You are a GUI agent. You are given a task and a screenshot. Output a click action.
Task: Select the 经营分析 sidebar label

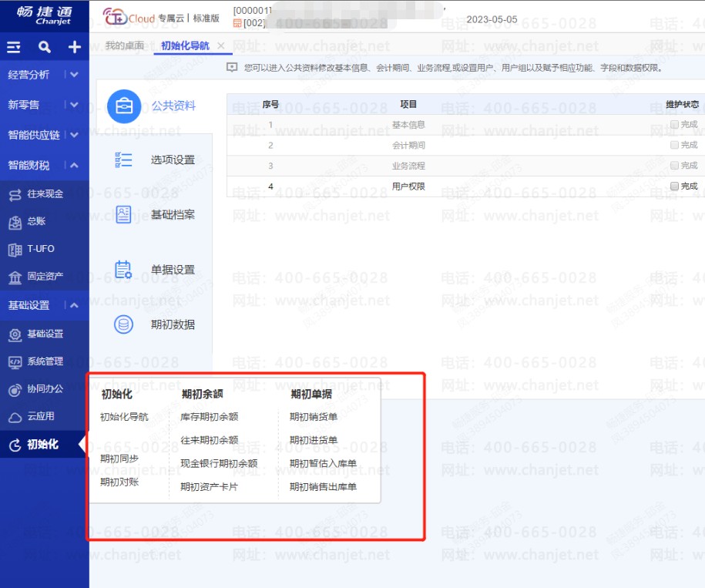[29, 75]
